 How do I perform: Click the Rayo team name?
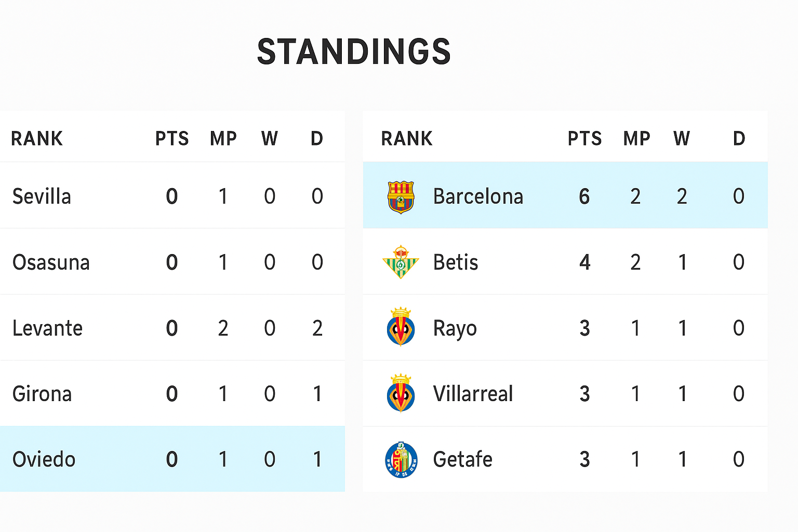[x=455, y=328]
